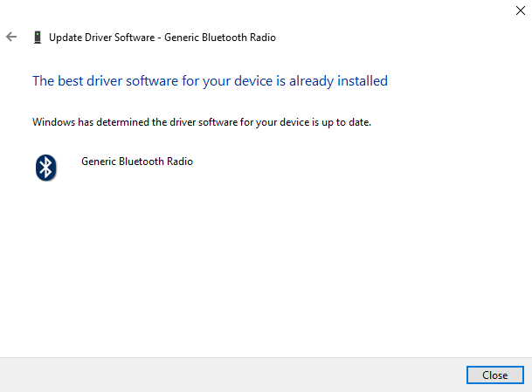This screenshot has height=392, width=532.
Task: Go back using the back arrow
Action: (11, 38)
